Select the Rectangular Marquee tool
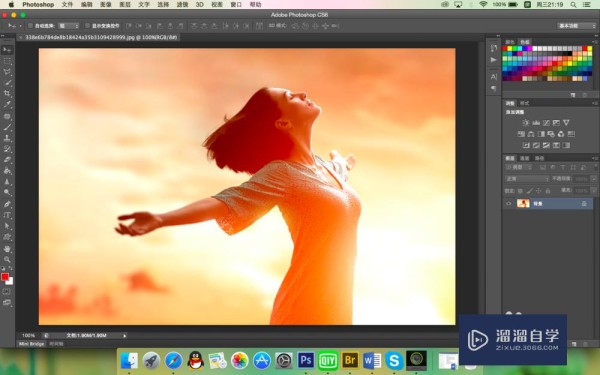 [7, 61]
